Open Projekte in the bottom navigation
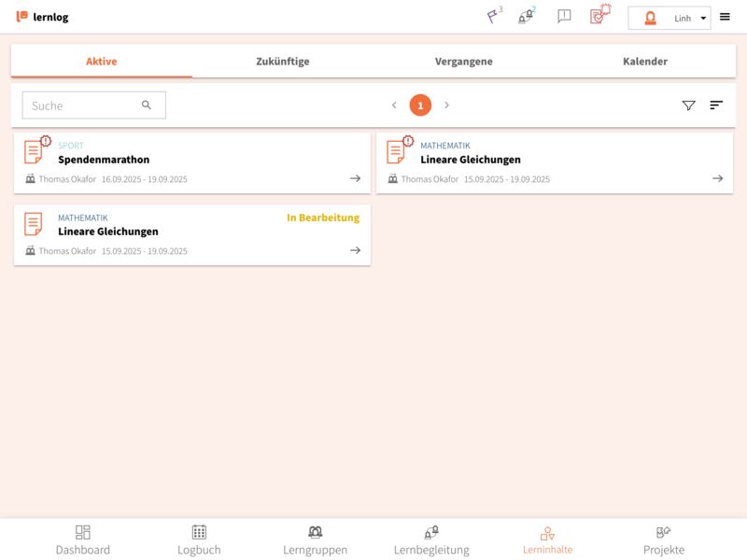 click(663, 540)
